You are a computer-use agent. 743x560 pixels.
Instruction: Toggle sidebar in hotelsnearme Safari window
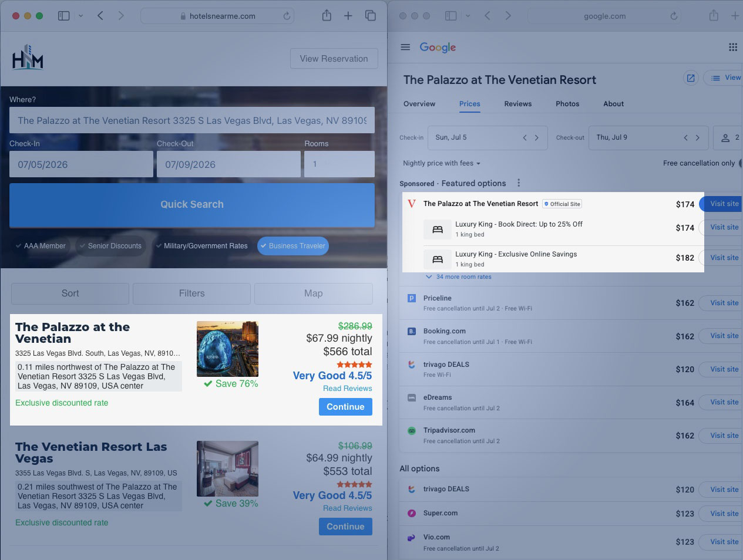coord(64,16)
